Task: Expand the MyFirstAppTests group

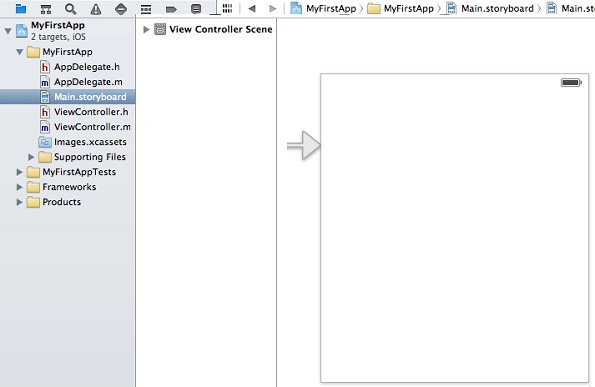Action: click(19, 172)
